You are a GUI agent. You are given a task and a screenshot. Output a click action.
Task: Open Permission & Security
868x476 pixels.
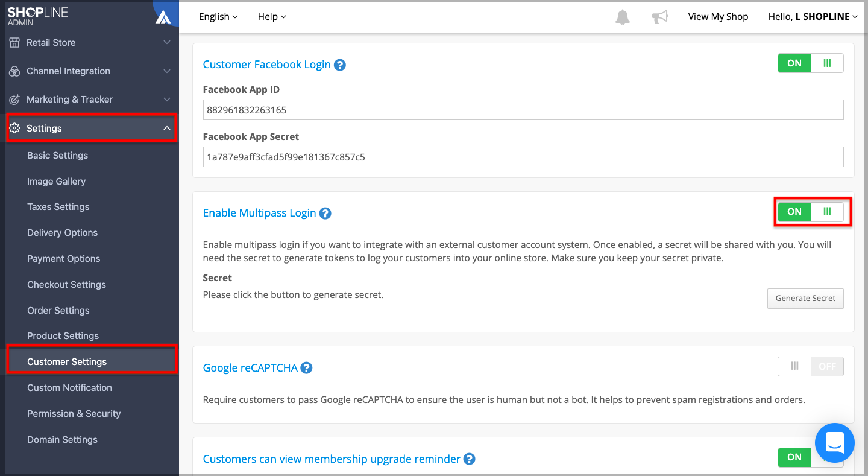click(x=74, y=414)
